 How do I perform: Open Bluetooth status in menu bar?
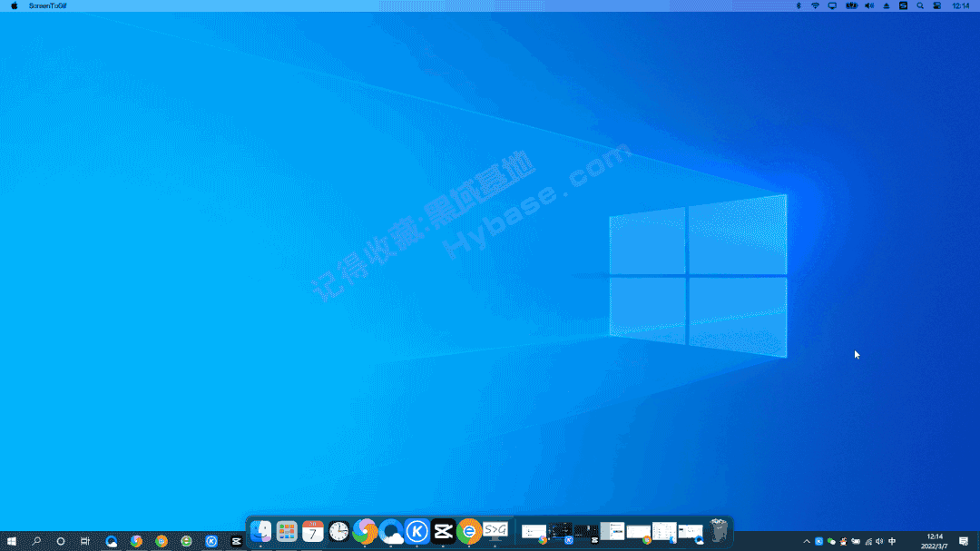tap(799, 5)
